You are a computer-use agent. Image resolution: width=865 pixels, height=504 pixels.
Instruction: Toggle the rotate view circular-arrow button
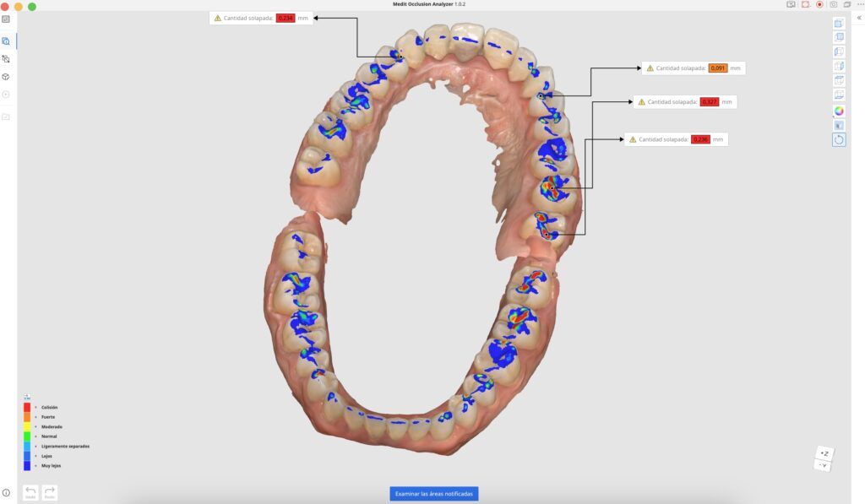click(x=839, y=139)
